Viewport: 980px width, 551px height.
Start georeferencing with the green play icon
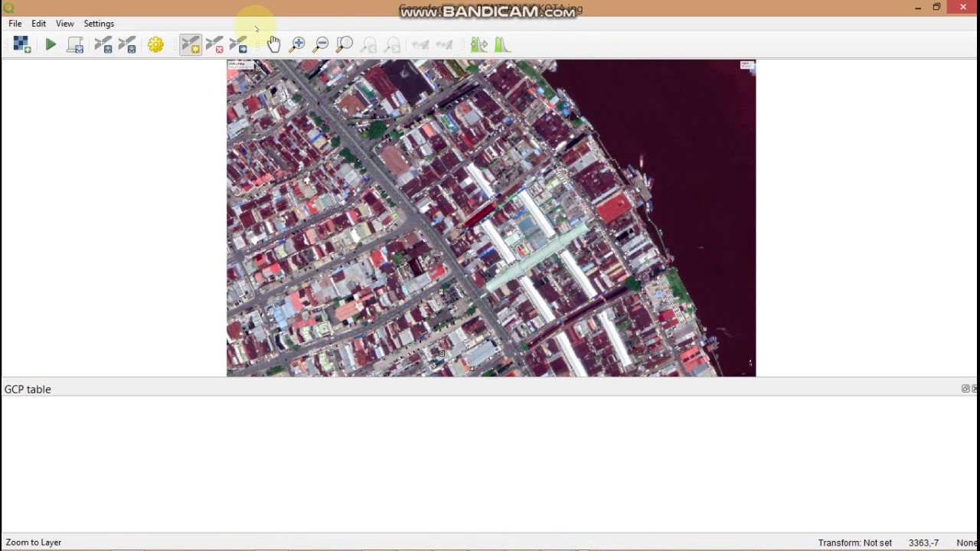click(51, 45)
